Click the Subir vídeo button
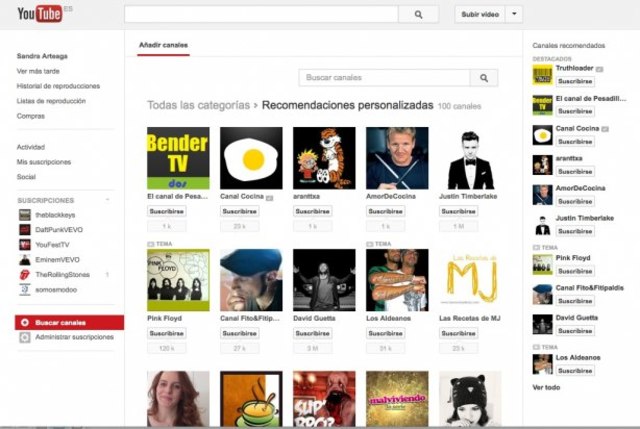This screenshot has height=429, width=640. (x=480, y=14)
